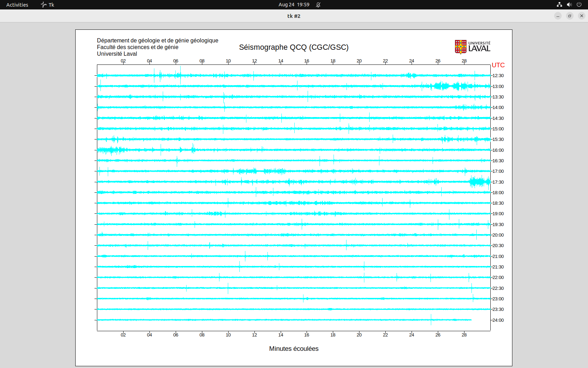
Task: Click the 15:30 time label
Action: (x=498, y=139)
